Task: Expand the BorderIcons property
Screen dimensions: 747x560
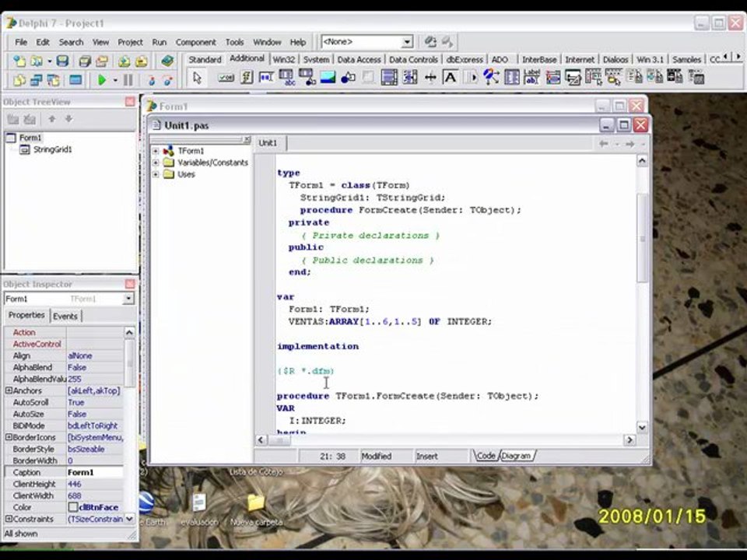Action: pyautogui.click(x=8, y=437)
